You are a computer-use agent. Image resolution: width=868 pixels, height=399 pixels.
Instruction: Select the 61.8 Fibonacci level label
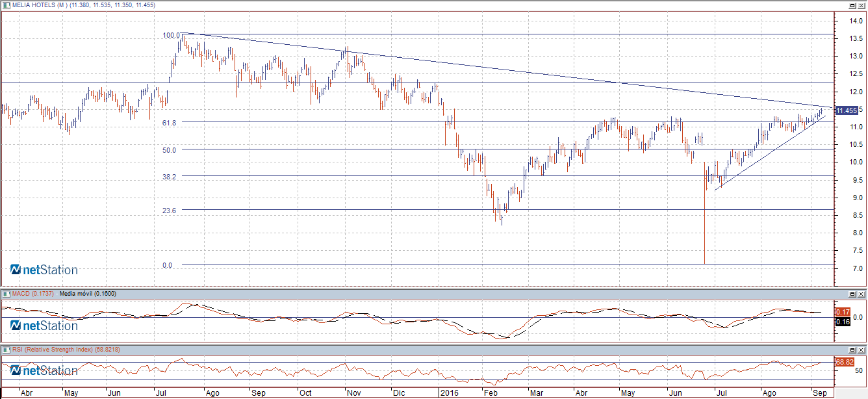click(x=170, y=122)
